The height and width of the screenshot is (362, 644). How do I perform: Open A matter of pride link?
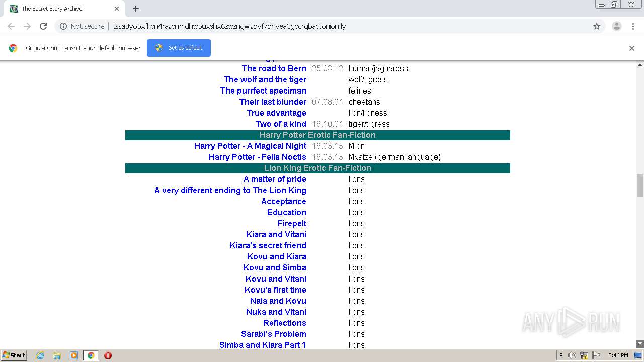[x=275, y=179]
